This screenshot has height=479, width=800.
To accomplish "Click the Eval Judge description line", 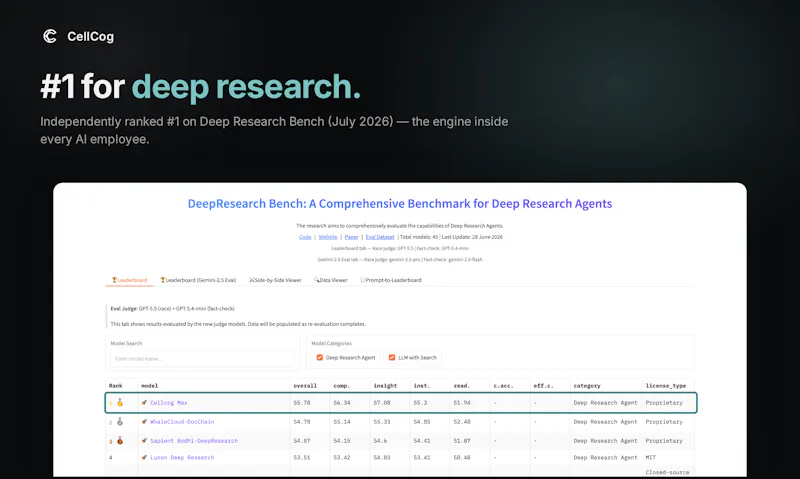I will pos(172,309).
